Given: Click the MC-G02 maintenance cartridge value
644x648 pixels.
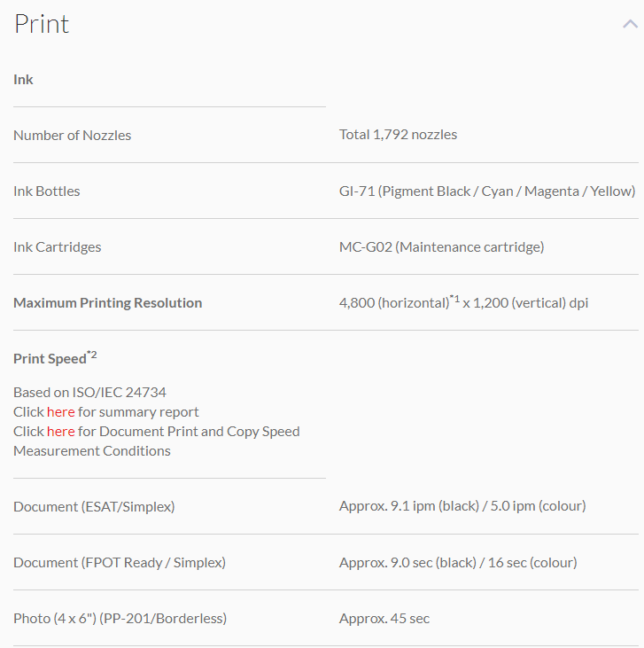Looking at the screenshot, I should (441, 247).
